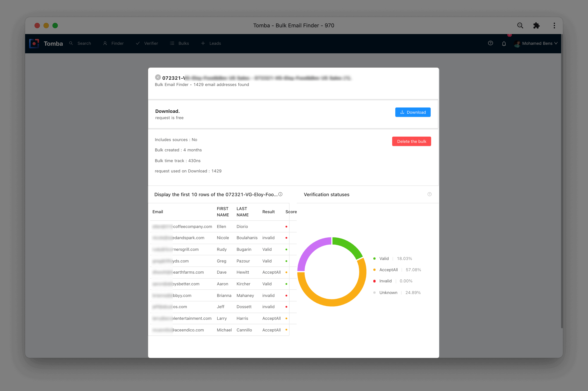Viewport: 588px width, 391px height.
Task: Click the info icon after the rows heading
Action: 280,194
